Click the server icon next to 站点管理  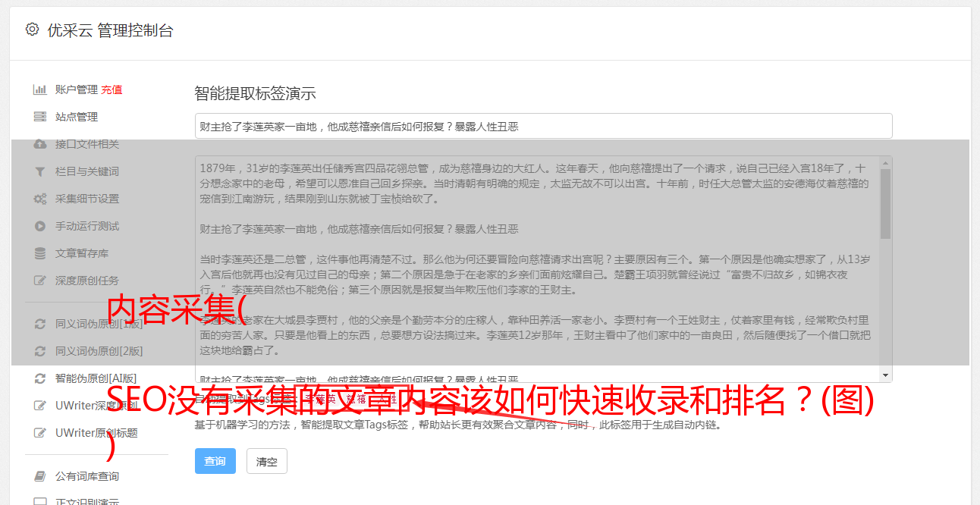[40, 117]
